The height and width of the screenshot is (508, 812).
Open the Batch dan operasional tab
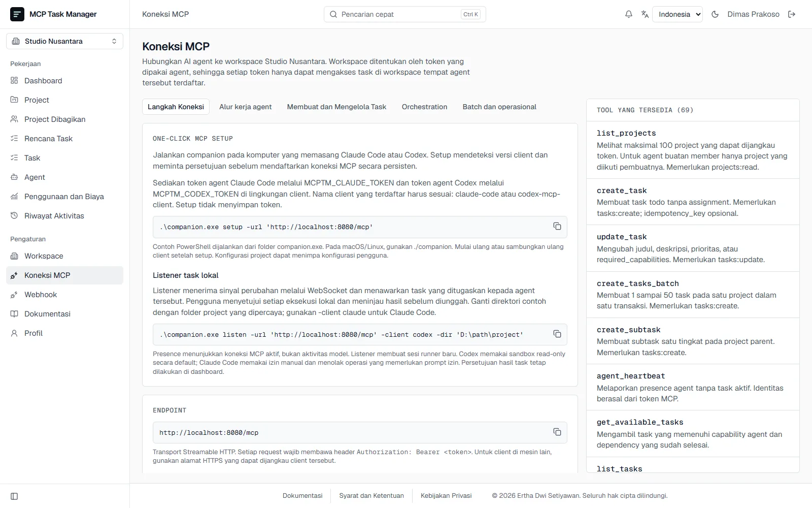(x=499, y=107)
